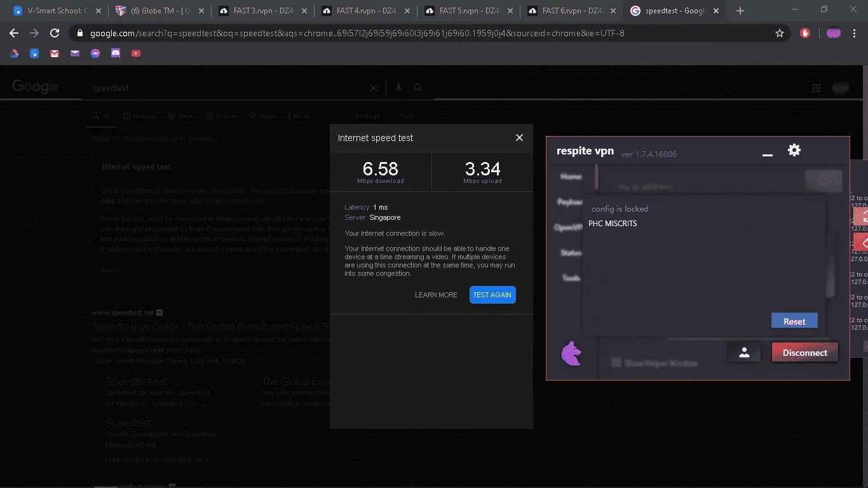Click the Reset button in config locked dialog
868x488 pixels.
point(794,322)
